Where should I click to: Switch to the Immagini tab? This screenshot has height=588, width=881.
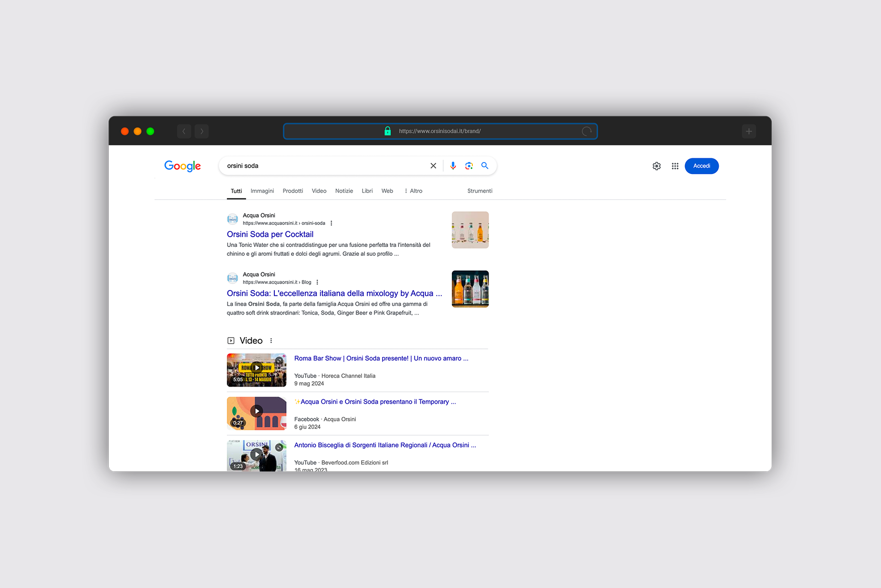point(262,191)
